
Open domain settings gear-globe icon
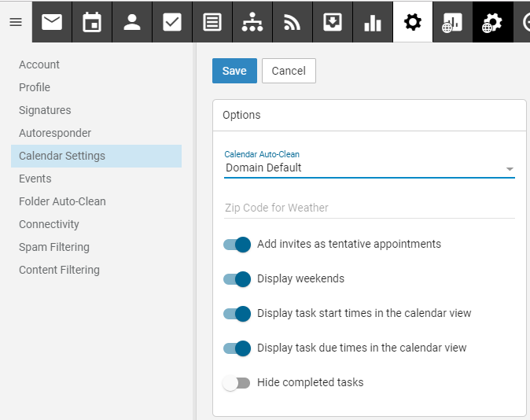pos(493,22)
